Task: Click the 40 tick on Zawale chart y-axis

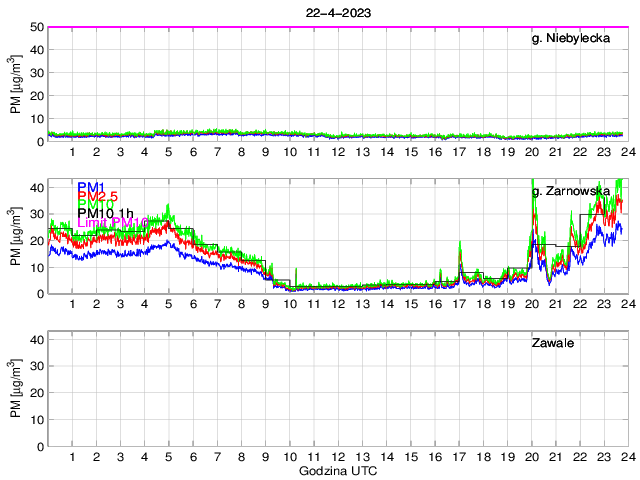Action: point(35,340)
